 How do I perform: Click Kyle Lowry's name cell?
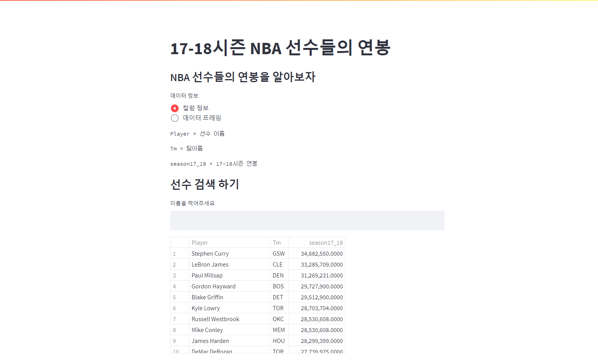pos(206,308)
